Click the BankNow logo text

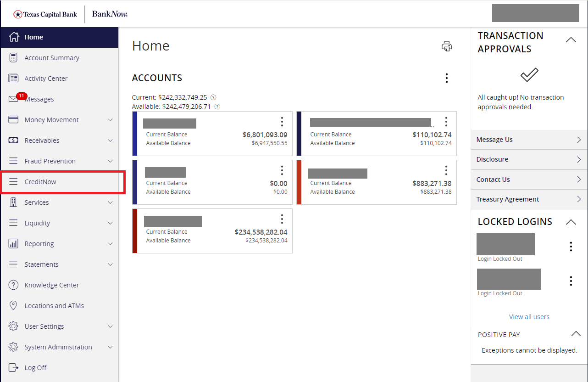pyautogui.click(x=110, y=14)
